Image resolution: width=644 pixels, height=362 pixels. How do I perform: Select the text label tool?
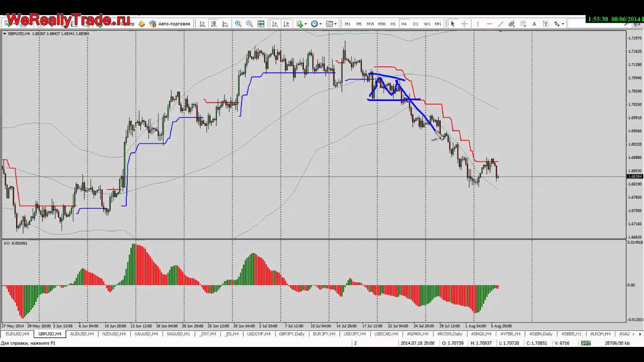[x=545, y=24]
